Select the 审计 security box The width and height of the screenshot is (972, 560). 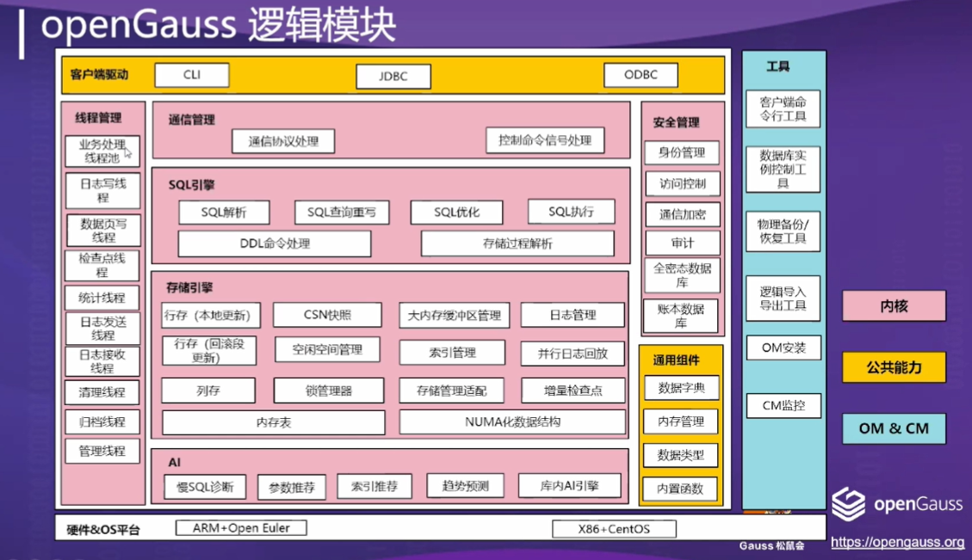pos(683,243)
